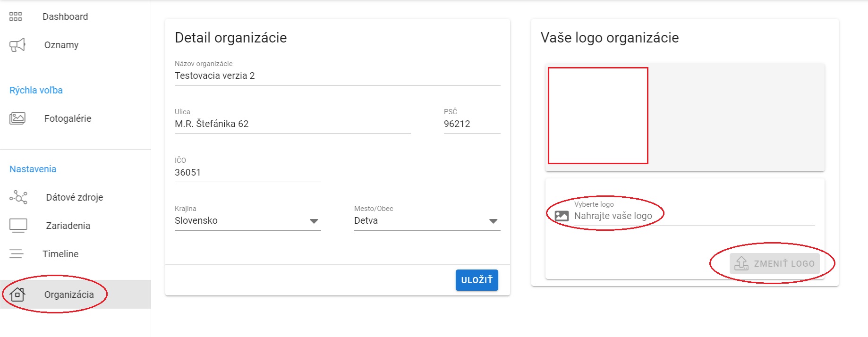Click the Názov organizácie text field

(337, 76)
